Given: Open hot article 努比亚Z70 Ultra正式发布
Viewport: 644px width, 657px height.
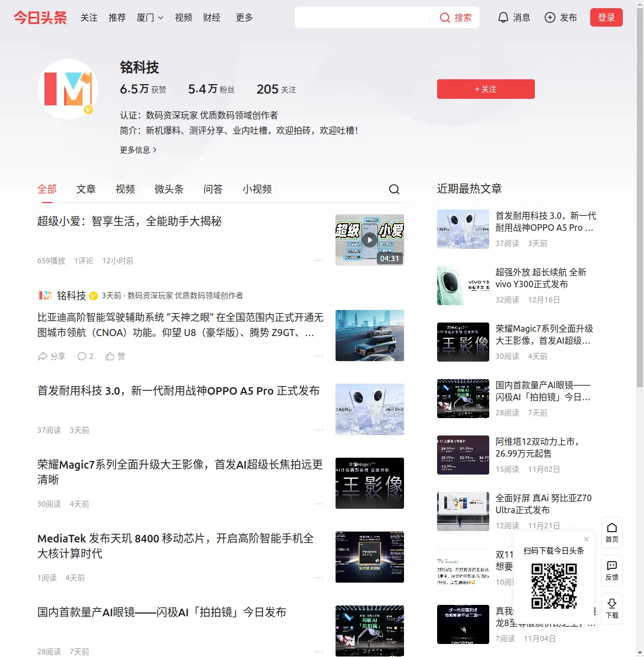Looking at the screenshot, I should click(544, 504).
